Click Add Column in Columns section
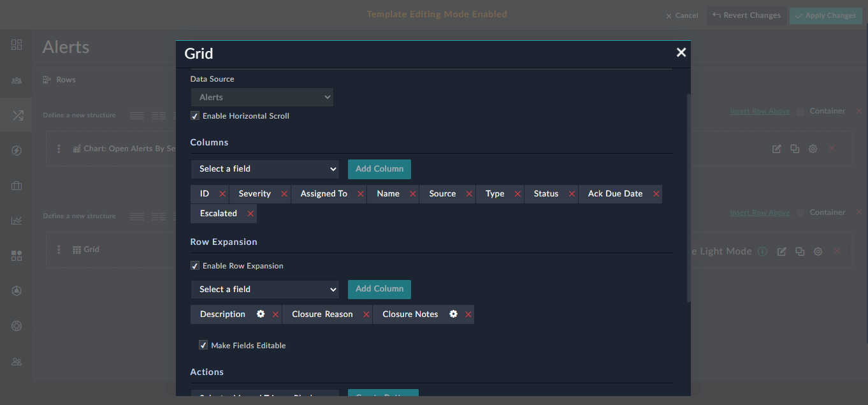 tap(379, 169)
